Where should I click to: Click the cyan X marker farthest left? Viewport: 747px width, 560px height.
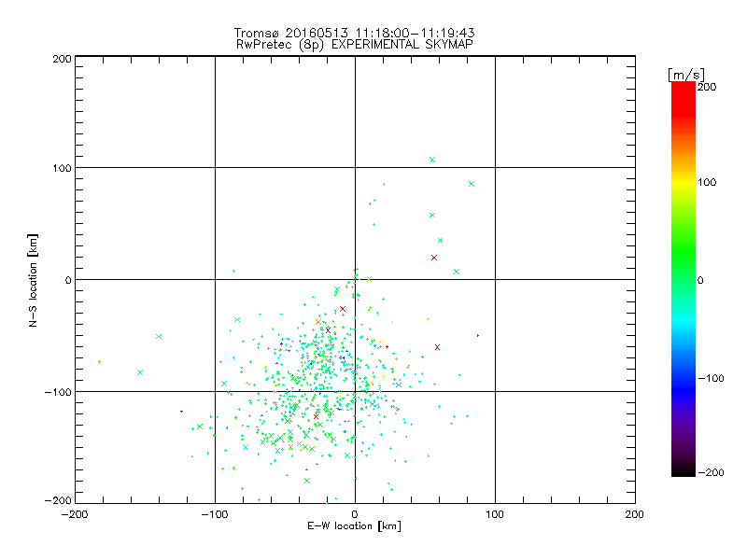click(x=139, y=372)
